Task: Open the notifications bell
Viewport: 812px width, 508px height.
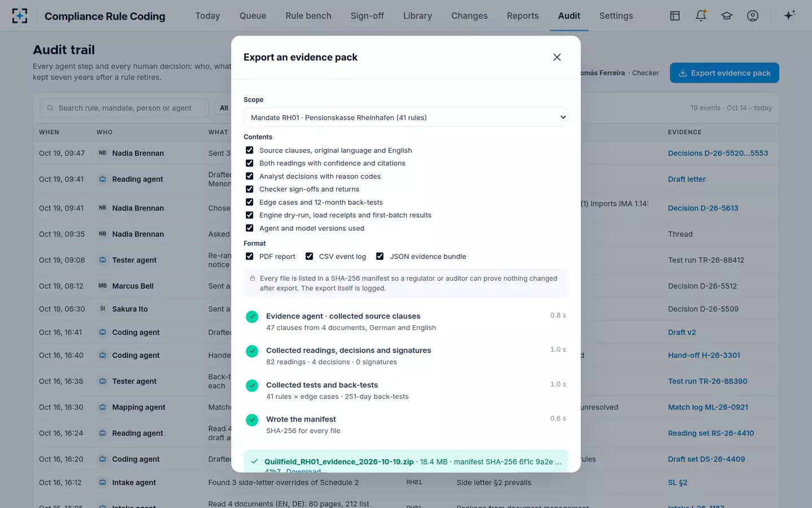Action: [x=701, y=16]
